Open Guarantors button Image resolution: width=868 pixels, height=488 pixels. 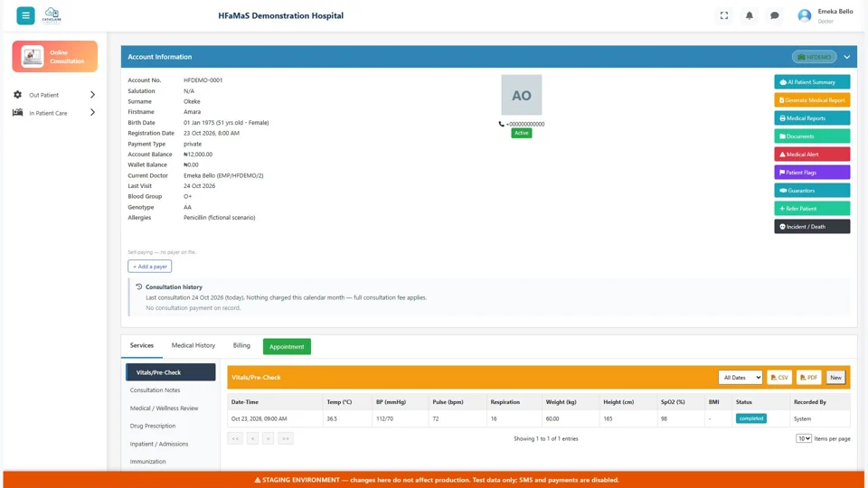point(812,191)
